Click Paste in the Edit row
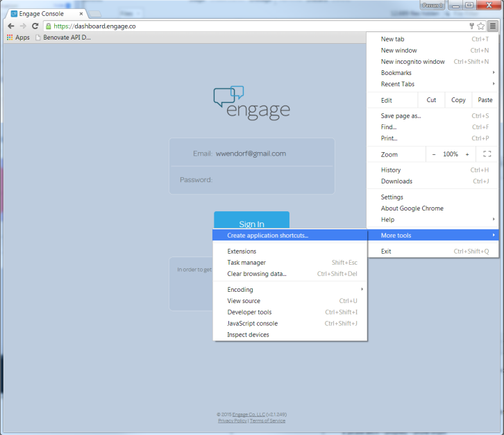 (485, 100)
